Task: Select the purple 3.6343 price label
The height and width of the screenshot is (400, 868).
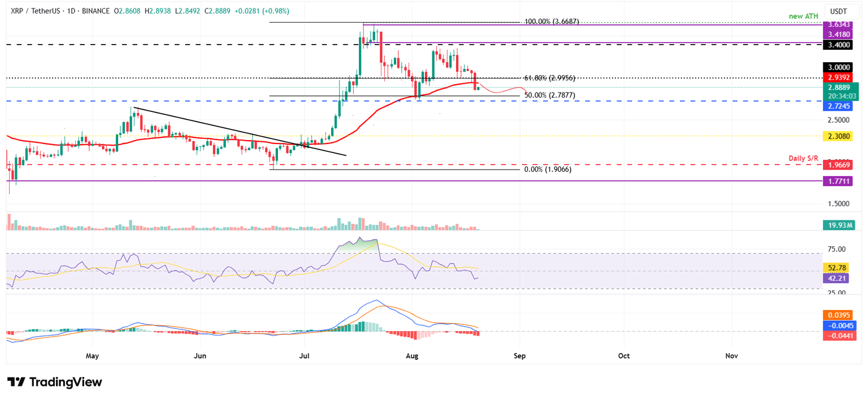Action: pyautogui.click(x=839, y=25)
